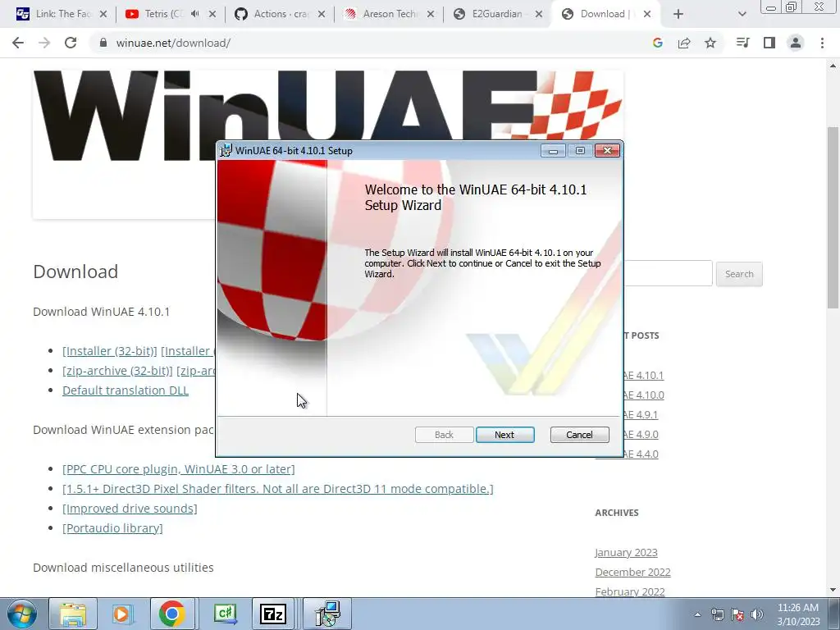
Task: Open the December 2022 archive link
Action: point(632,572)
